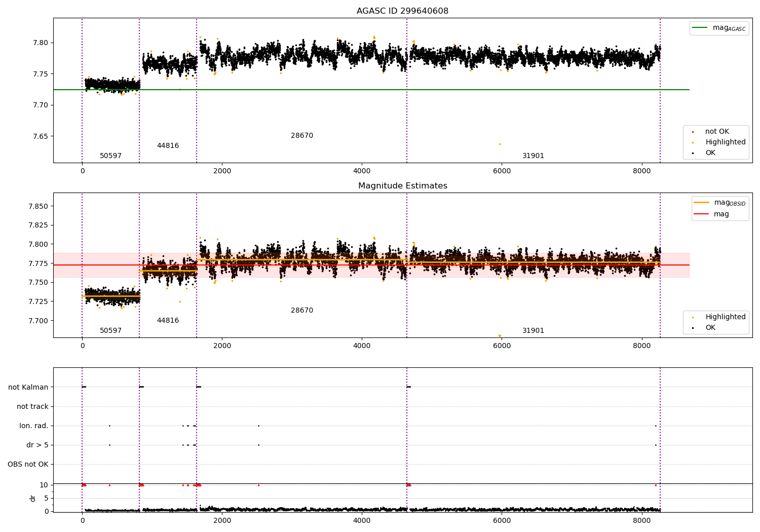Click the 7.700 y-axis tick on the middle plot
Viewport: 760px width, 532px height.
pos(38,321)
